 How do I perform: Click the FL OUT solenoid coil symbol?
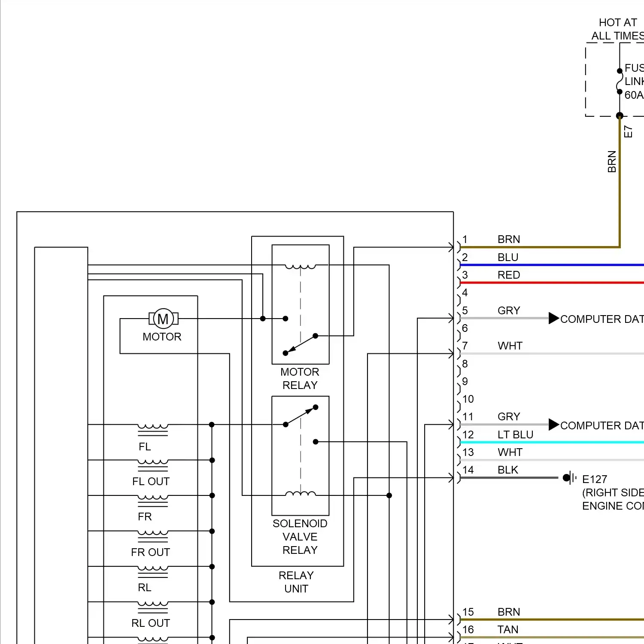153,465
